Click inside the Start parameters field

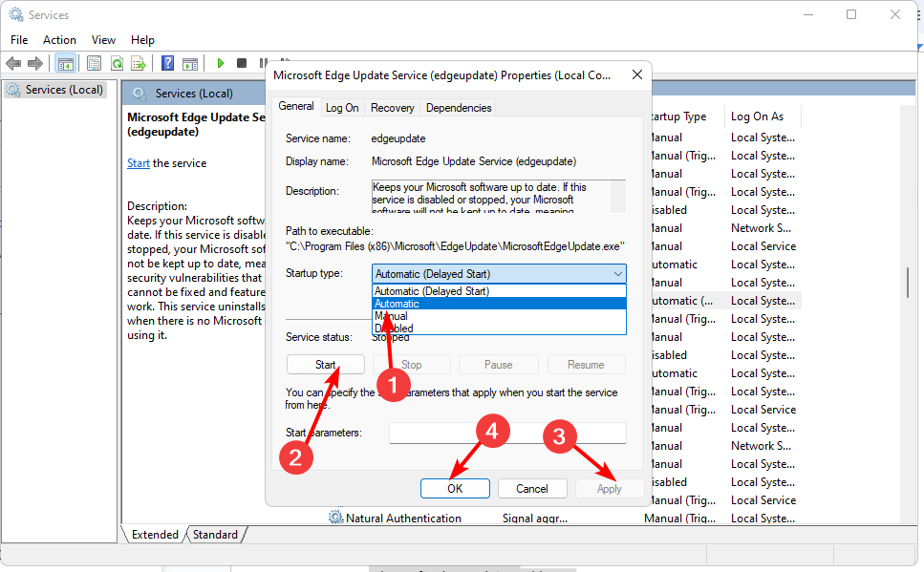[x=507, y=433]
